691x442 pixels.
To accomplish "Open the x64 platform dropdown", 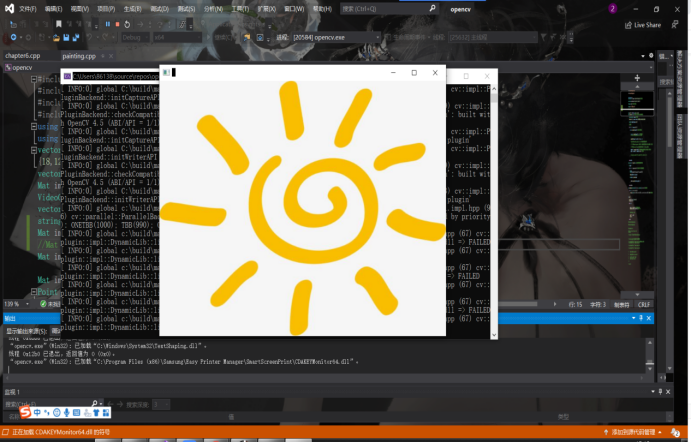I will (x=176, y=37).
